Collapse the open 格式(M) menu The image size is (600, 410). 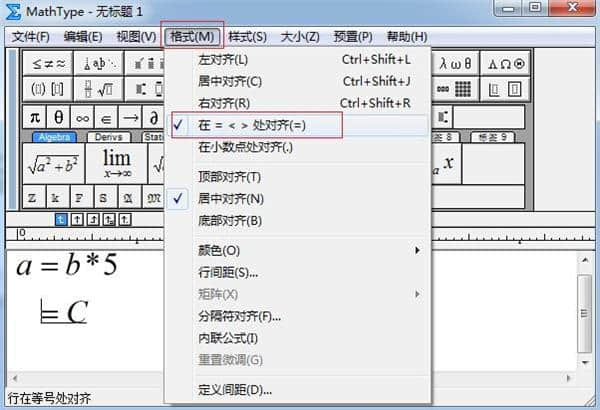[x=192, y=37]
